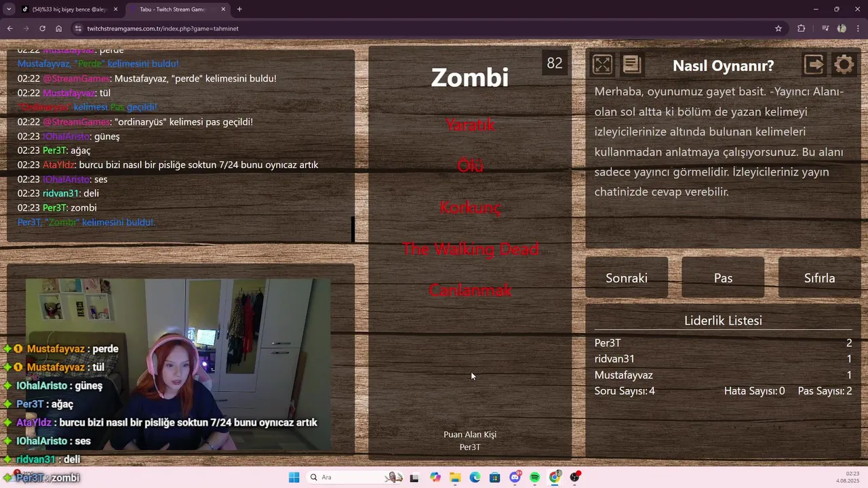Close the Tabu tab
This screenshot has width=868, height=488.
pos(222,9)
